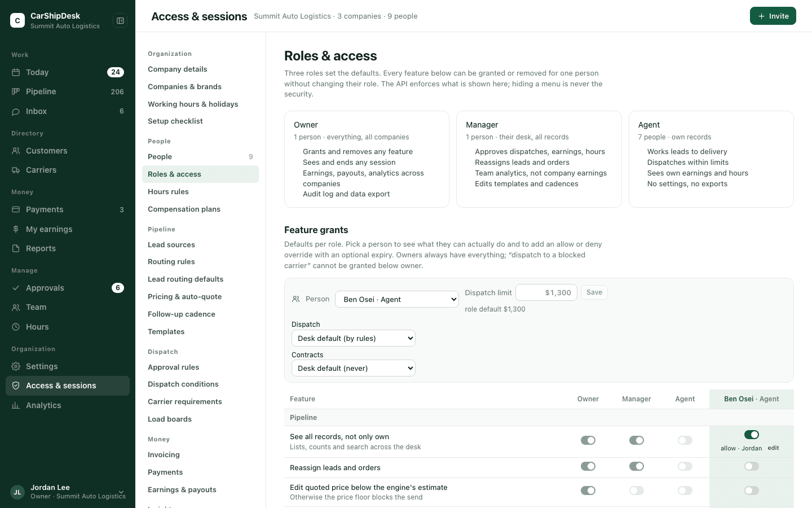812x508 pixels.
Task: Open Pricing & auto-quote settings
Action: coord(200,297)
